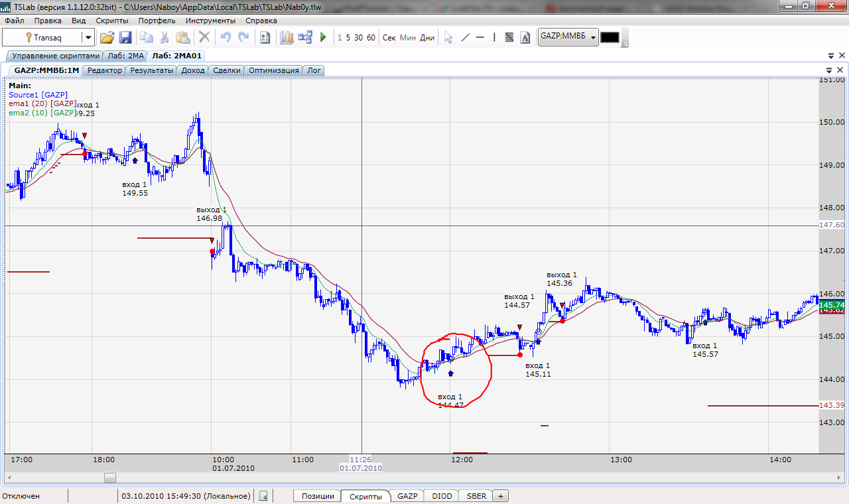Add a new bottom tab with plus button

tap(501, 496)
